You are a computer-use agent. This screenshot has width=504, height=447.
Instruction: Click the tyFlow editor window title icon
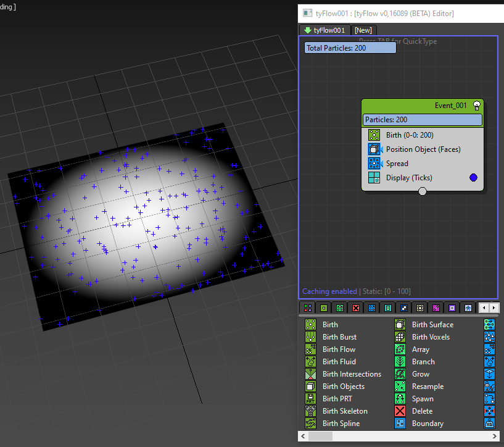[x=308, y=13]
